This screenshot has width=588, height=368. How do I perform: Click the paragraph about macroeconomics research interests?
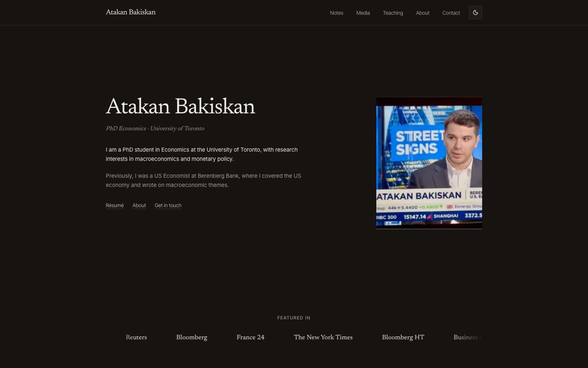click(x=202, y=154)
